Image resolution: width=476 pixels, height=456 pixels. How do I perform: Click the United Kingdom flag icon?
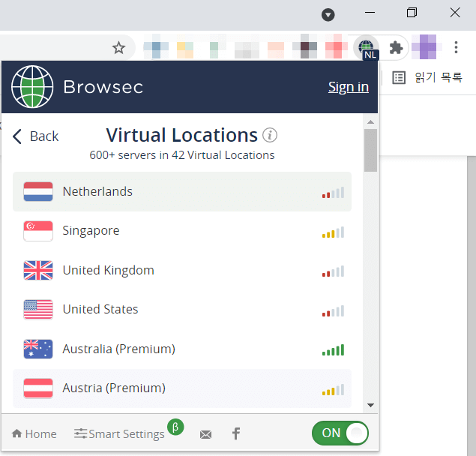pos(38,270)
